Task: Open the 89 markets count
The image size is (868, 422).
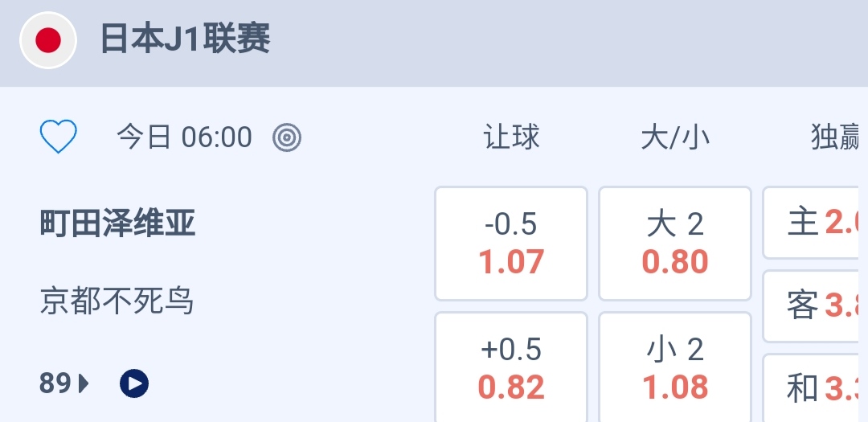Action: click(x=56, y=383)
